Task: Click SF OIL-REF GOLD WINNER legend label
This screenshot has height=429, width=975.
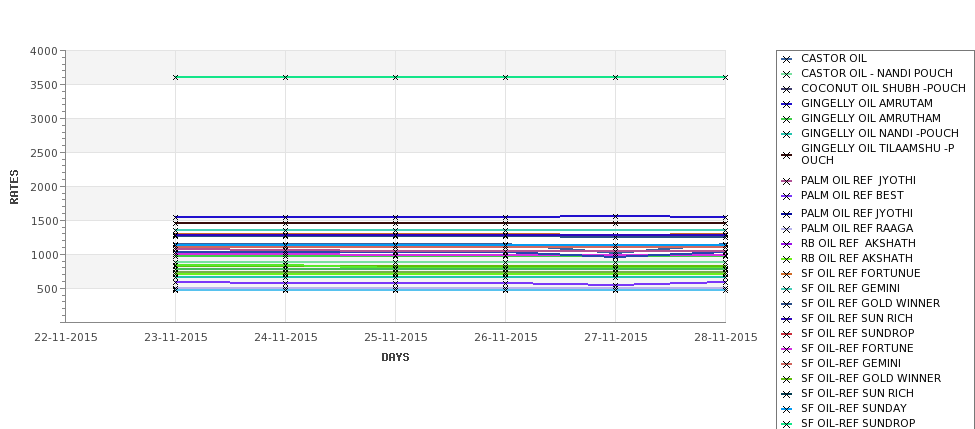Action: (871, 378)
